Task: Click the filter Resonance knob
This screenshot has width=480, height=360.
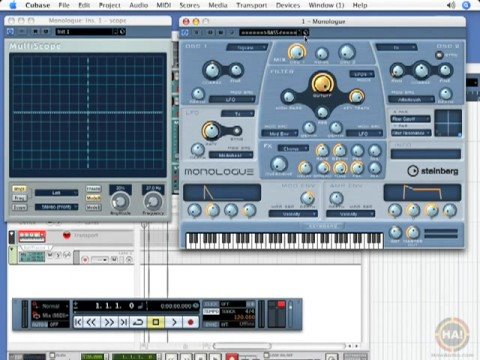Action: point(322,112)
